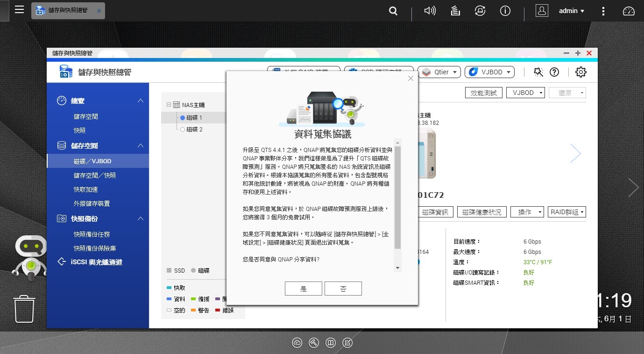
Task: Open the maintenance tools wrench icon
Action: coord(538,72)
